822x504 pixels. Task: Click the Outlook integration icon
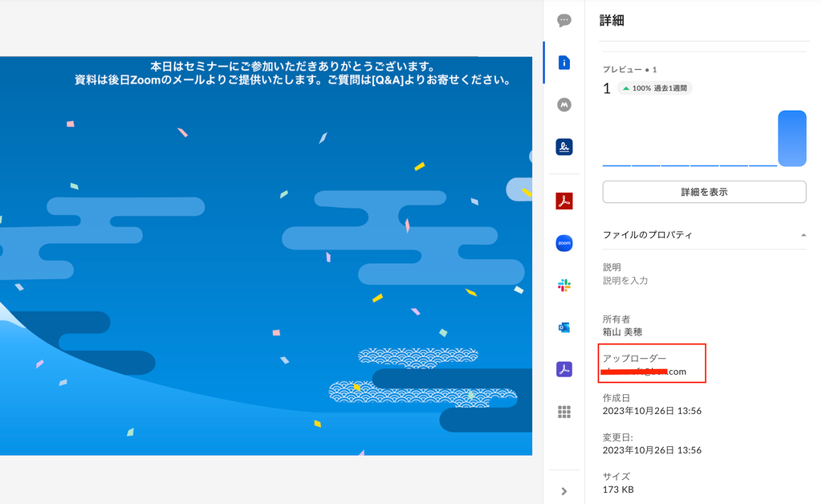point(564,327)
